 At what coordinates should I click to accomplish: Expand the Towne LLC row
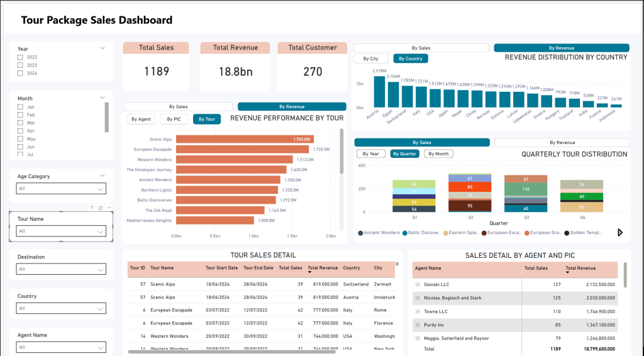click(x=418, y=311)
